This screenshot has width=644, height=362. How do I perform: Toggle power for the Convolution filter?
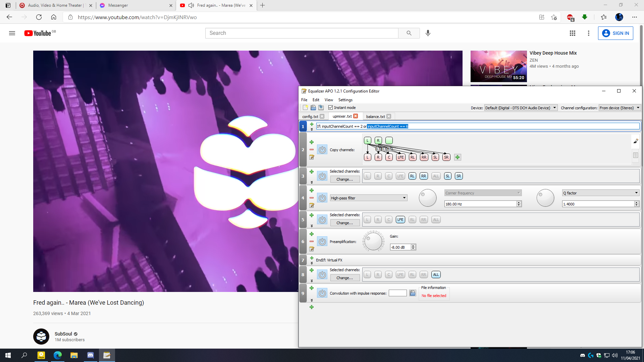[322, 293]
